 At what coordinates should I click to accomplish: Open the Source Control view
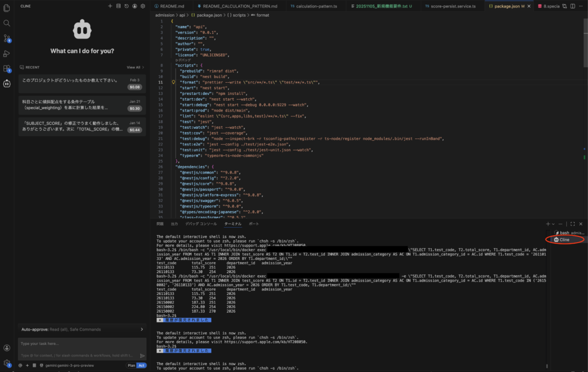[x=7, y=38]
